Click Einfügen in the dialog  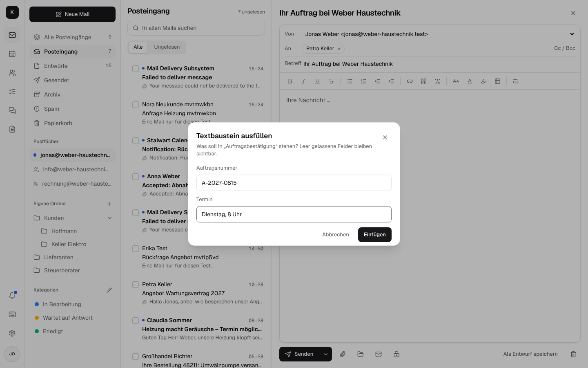375,235
